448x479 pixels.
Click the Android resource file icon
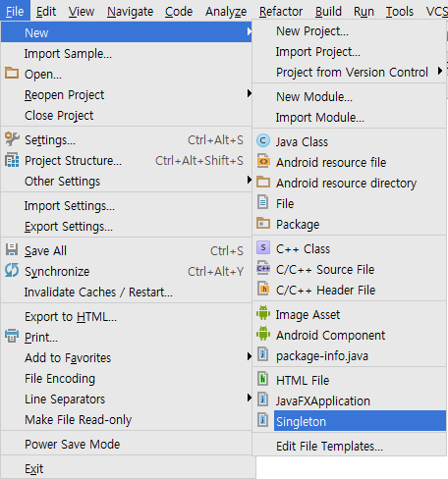263,161
